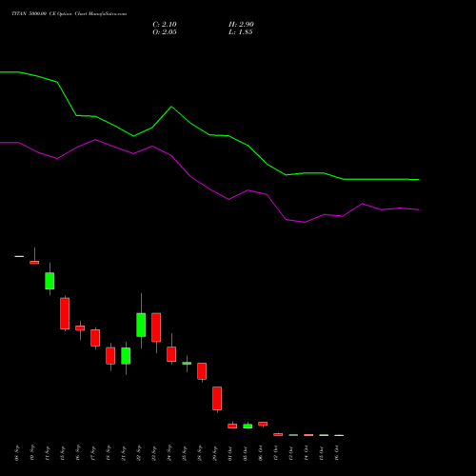
Task: Click the 11 Sep date label
Action: (x=48, y=453)
